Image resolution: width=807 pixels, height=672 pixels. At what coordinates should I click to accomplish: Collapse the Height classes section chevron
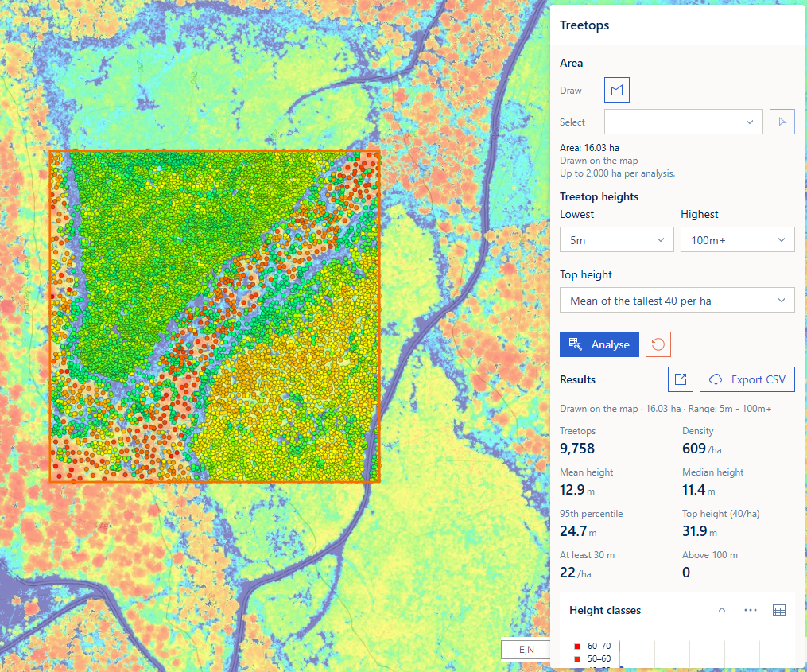coord(722,610)
